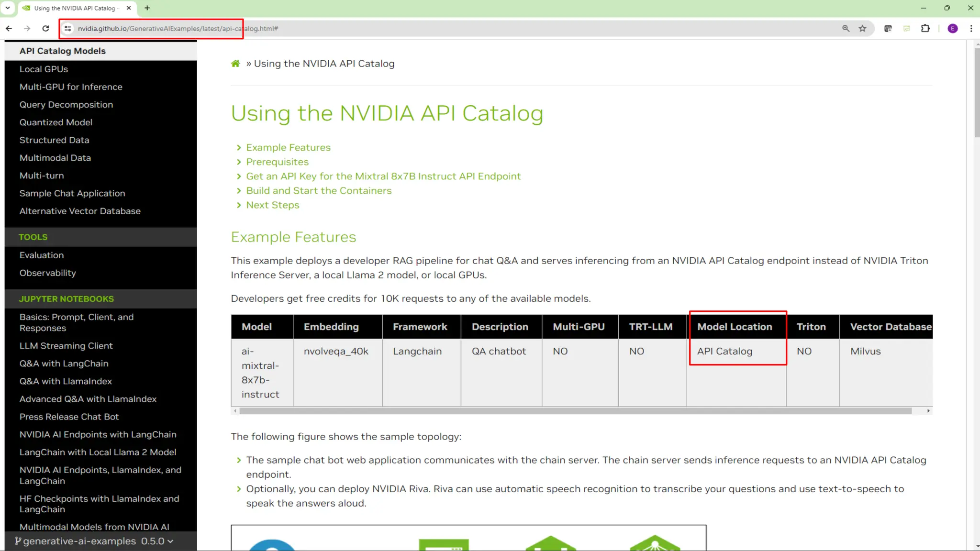Image resolution: width=980 pixels, height=551 pixels.
Task: Click the home breadcrumb icon
Action: coord(235,64)
